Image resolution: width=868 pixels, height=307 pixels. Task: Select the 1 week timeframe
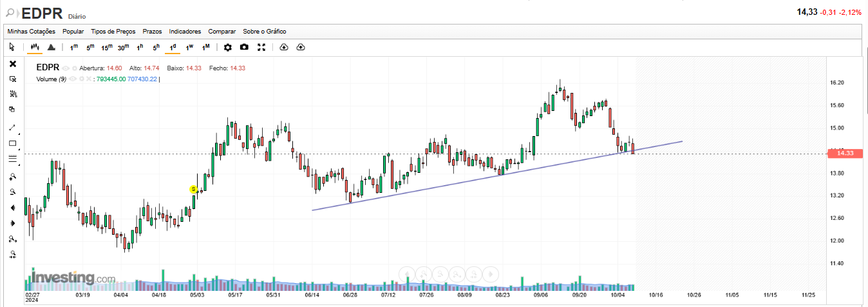[x=189, y=47]
